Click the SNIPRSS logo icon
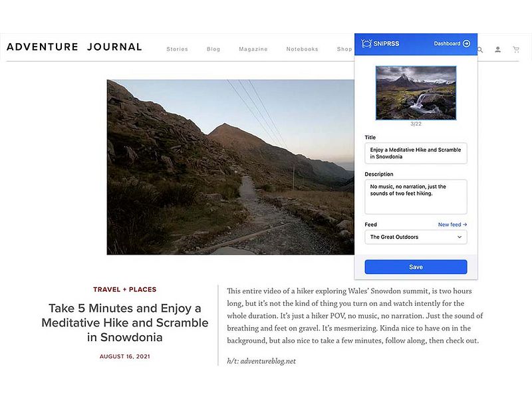 click(x=366, y=43)
